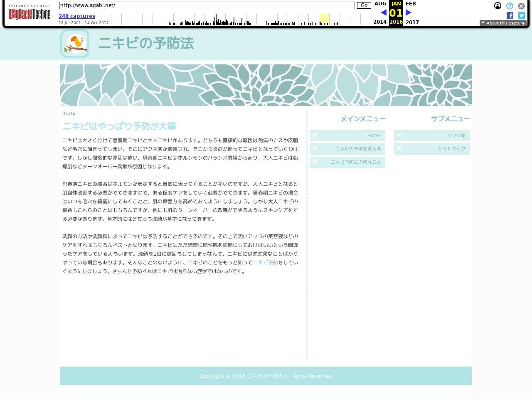Go to previous capture with left arrow
Image resolution: width=532 pixels, height=399 pixels.
pyautogui.click(x=383, y=12)
